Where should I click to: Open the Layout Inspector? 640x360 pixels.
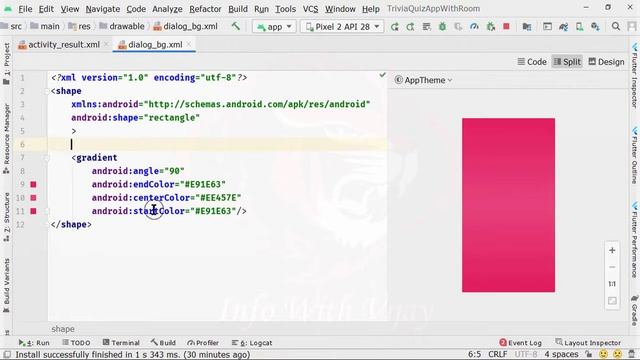[x=588, y=343]
